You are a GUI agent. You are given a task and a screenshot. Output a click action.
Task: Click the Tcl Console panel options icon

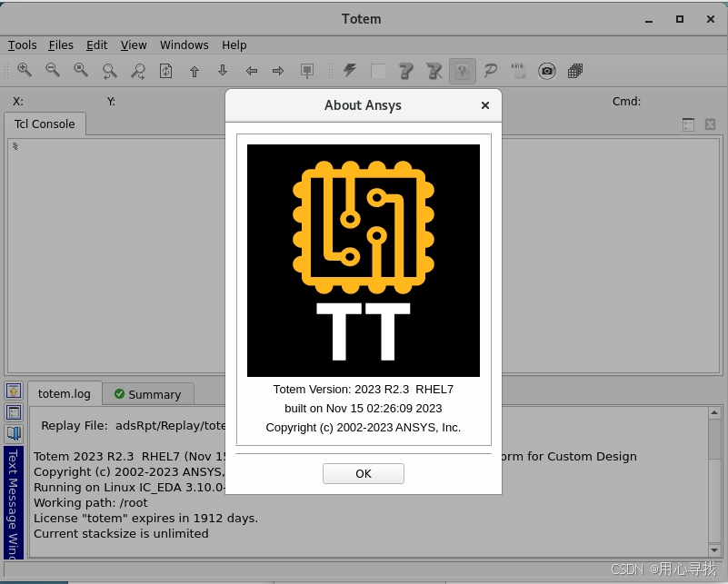pyautogui.click(x=689, y=124)
